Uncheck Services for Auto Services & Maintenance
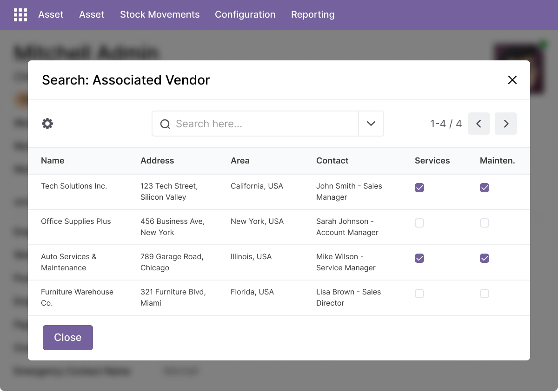The height and width of the screenshot is (392, 558). [419, 258]
